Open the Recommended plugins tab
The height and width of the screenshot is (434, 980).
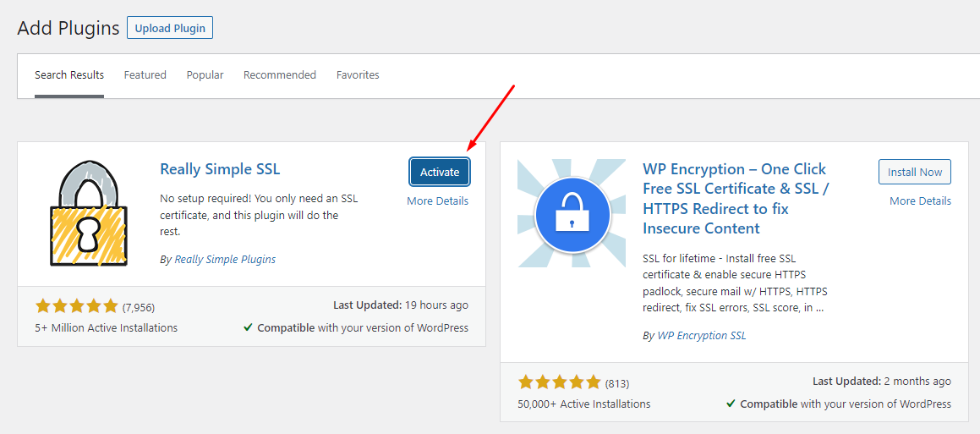click(x=280, y=75)
